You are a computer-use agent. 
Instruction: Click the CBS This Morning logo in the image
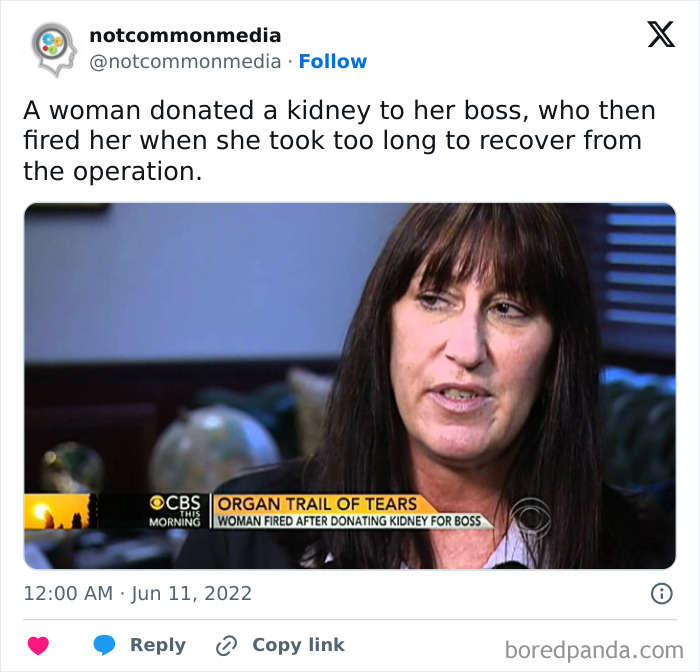pyautogui.click(x=175, y=511)
